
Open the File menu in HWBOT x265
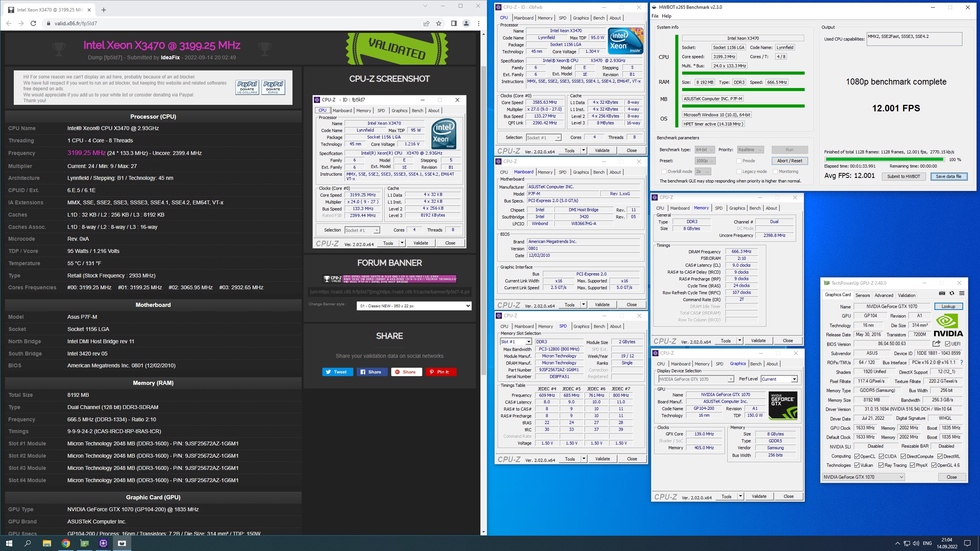[x=655, y=16]
